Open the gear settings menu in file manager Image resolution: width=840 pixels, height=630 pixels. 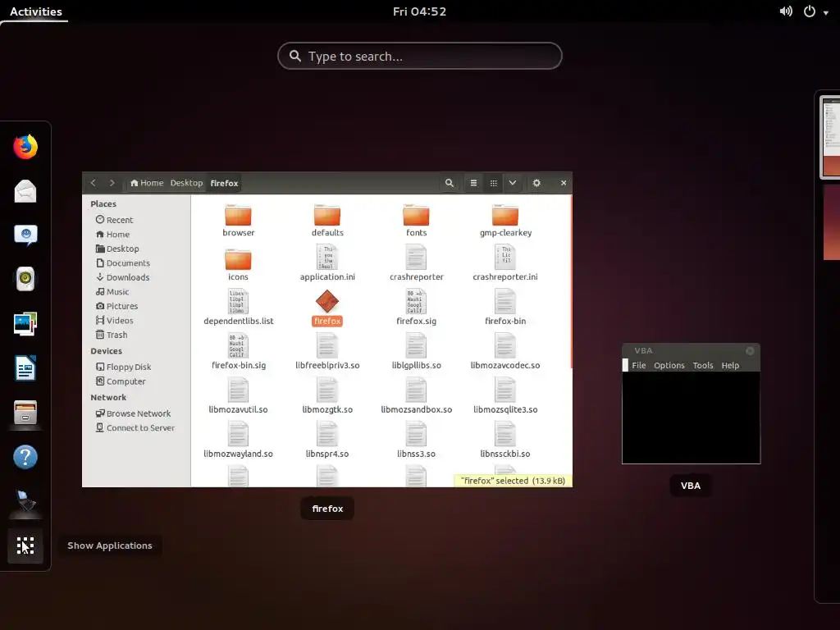click(536, 183)
